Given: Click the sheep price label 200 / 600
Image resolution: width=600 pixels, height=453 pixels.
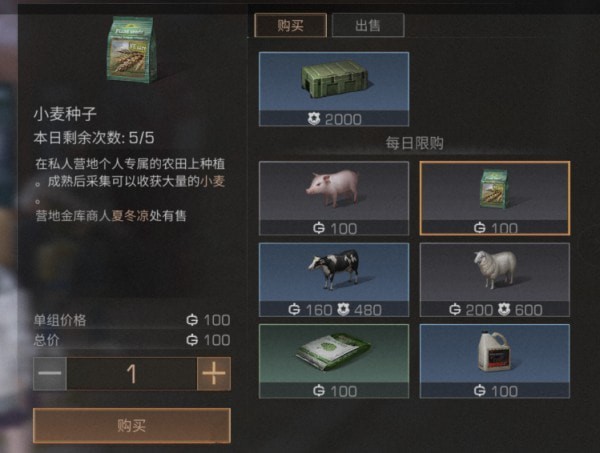Looking at the screenshot, I should click(x=495, y=310).
